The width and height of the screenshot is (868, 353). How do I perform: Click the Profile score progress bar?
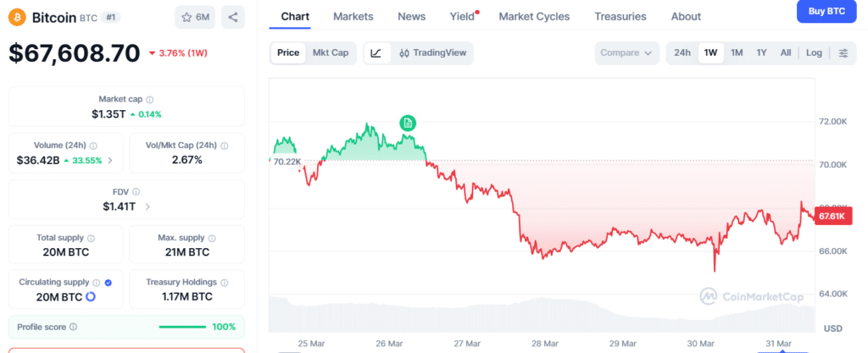point(181,327)
